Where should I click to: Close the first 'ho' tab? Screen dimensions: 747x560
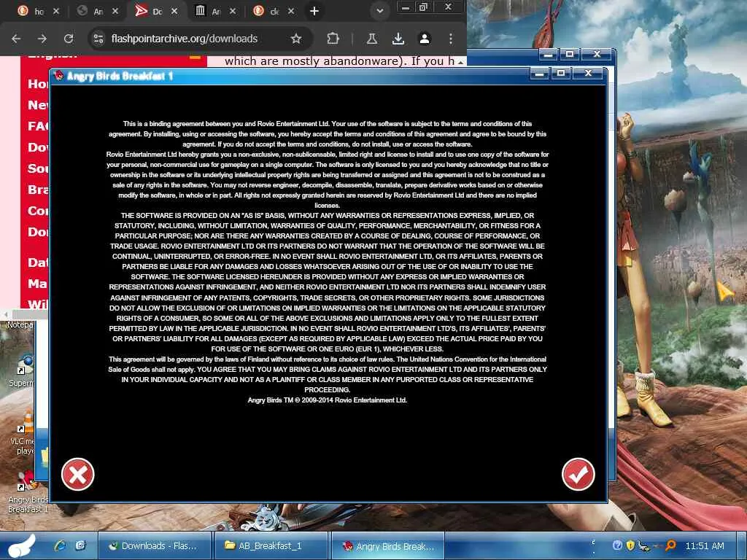(55, 11)
